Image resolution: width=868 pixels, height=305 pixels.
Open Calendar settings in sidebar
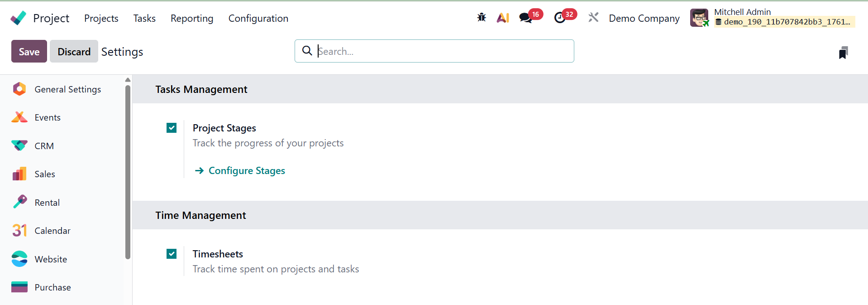pos(52,231)
